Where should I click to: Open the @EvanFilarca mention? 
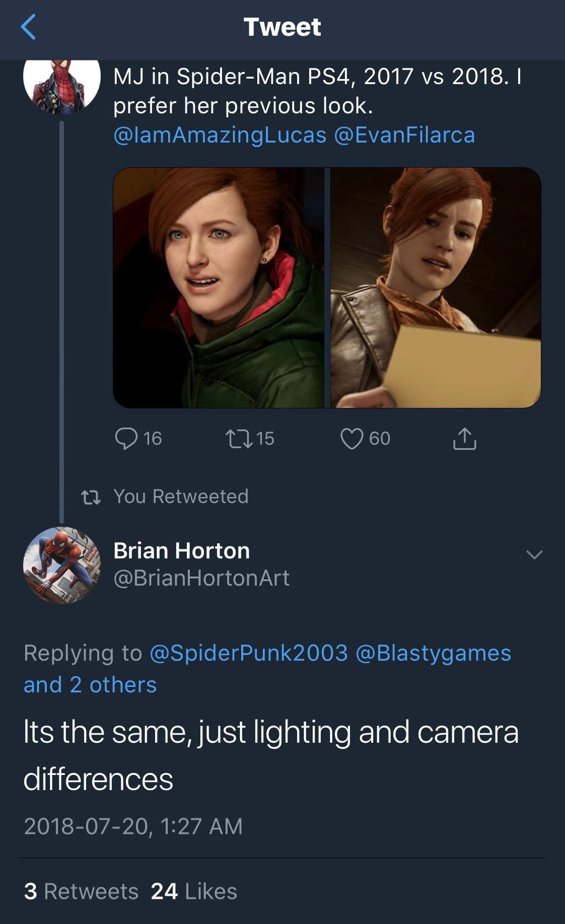(404, 135)
